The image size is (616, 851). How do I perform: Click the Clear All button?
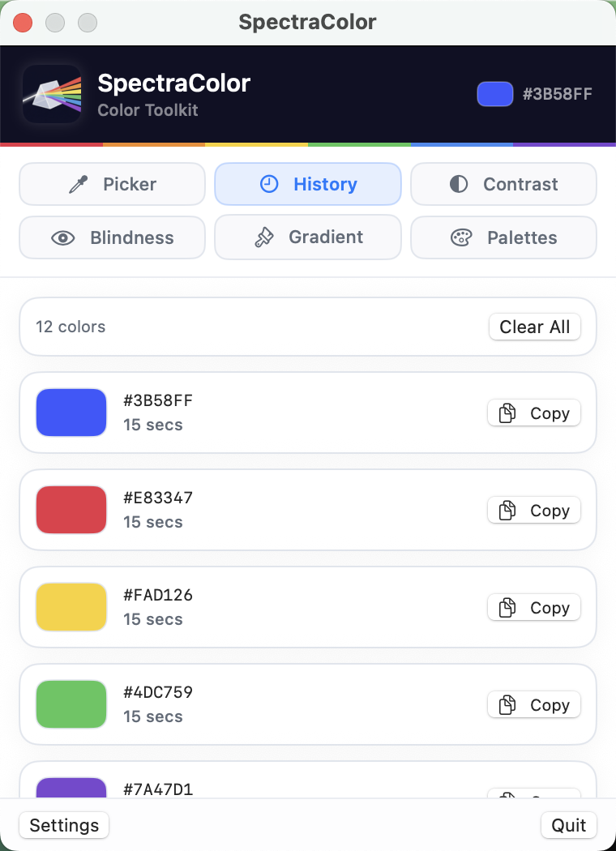[x=534, y=327]
